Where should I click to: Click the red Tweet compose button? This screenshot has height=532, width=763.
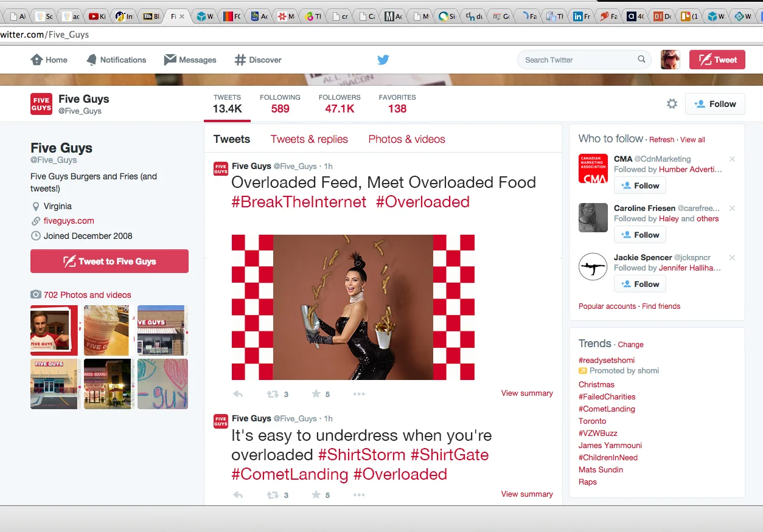point(717,60)
